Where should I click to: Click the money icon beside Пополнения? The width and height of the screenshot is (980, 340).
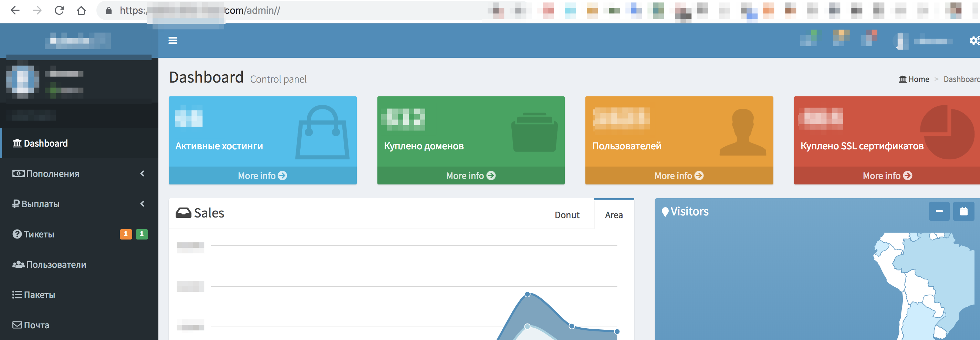[18, 173]
